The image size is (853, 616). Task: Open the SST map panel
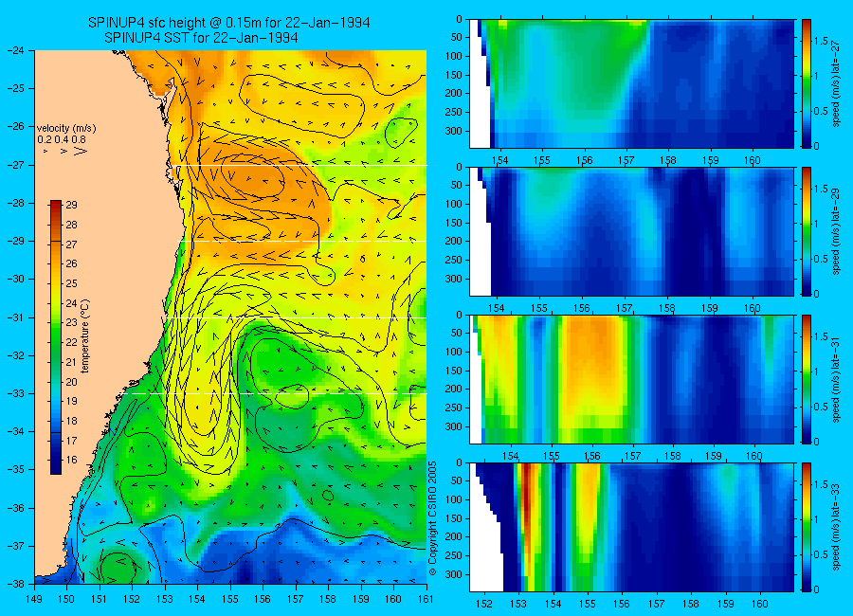[230, 317]
